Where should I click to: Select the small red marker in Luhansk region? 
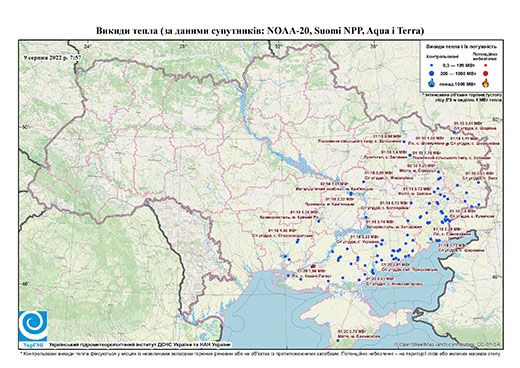[447, 144]
